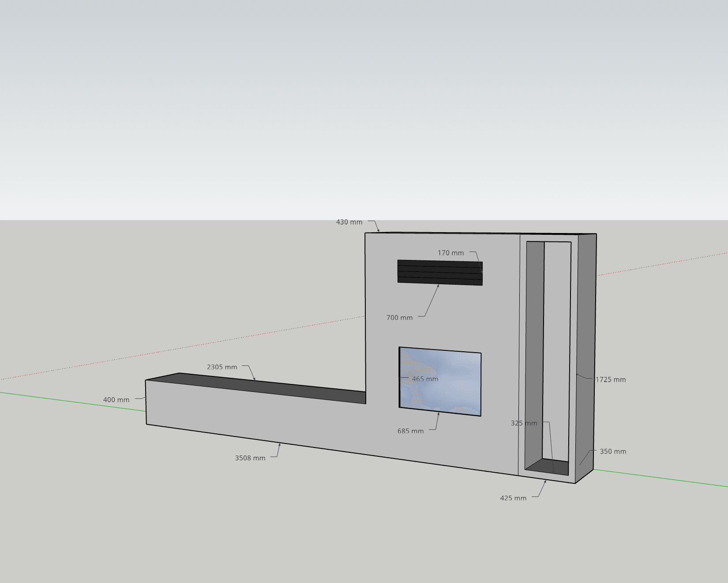Image resolution: width=728 pixels, height=583 pixels.
Task: Click the 325 mm dimension label
Action: pos(524,423)
